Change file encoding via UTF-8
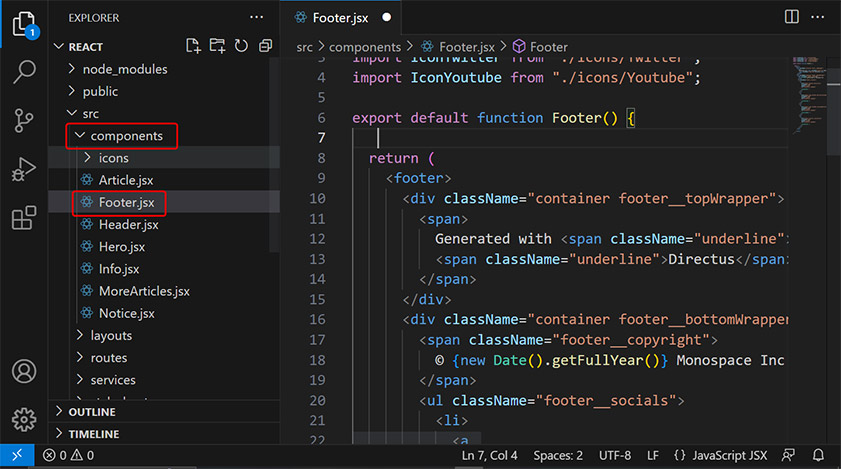The width and height of the screenshot is (841, 469). pos(615,456)
